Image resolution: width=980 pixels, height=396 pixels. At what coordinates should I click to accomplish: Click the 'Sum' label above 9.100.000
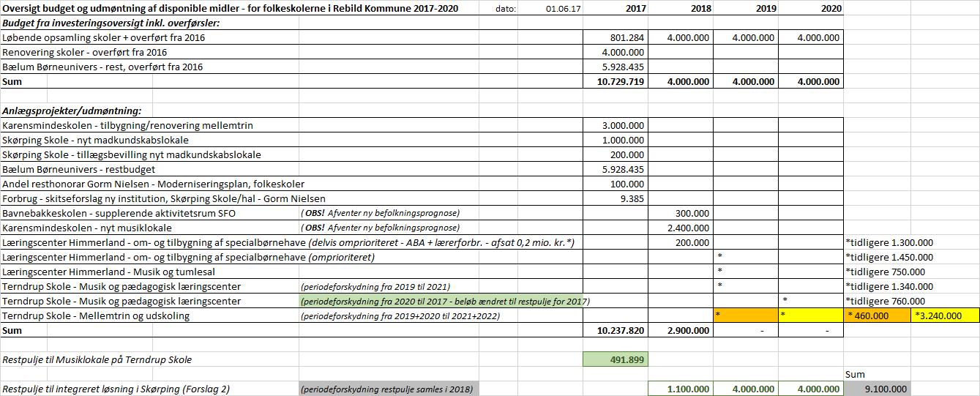pyautogui.click(x=855, y=374)
